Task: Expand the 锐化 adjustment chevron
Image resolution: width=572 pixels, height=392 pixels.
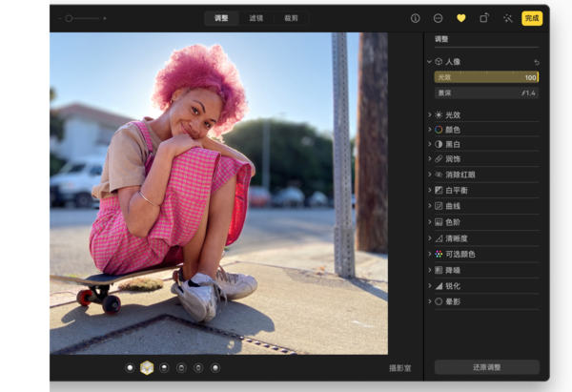Action: click(429, 285)
